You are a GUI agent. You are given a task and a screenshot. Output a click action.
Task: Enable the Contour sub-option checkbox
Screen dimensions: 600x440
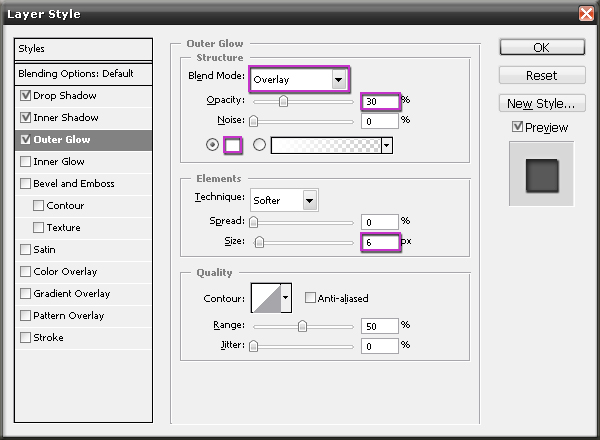click(x=38, y=205)
